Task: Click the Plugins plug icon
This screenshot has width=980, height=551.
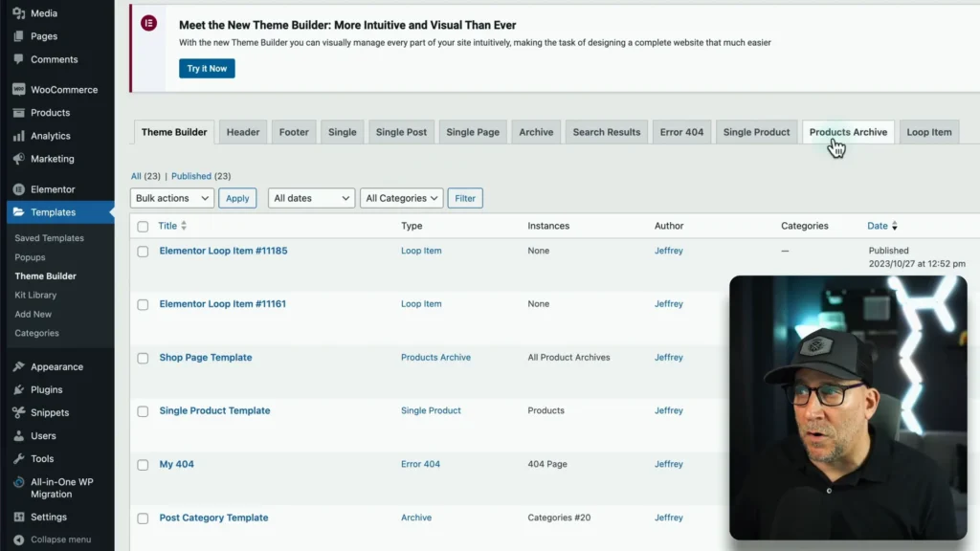Action: click(x=19, y=390)
